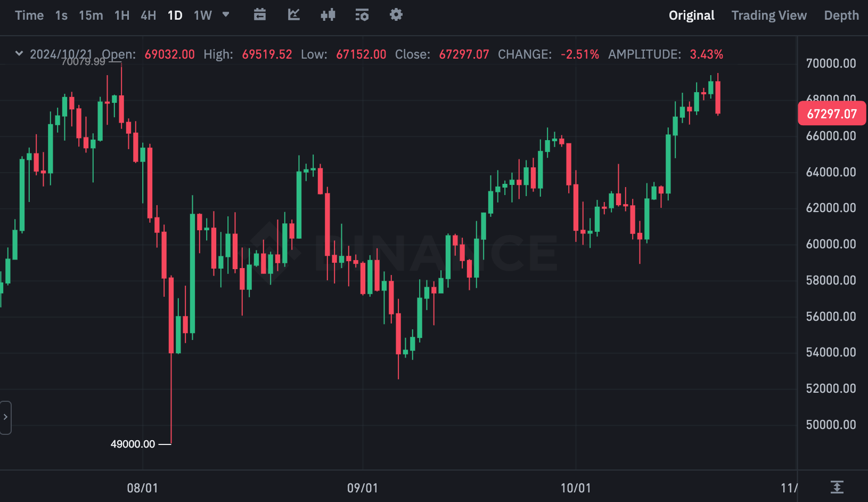Open chart settings gear icon
Image resolution: width=868 pixels, height=502 pixels.
[x=396, y=15]
